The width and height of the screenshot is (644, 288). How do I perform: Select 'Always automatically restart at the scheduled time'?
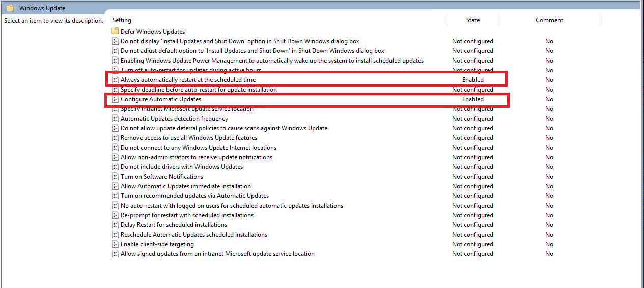[188, 80]
